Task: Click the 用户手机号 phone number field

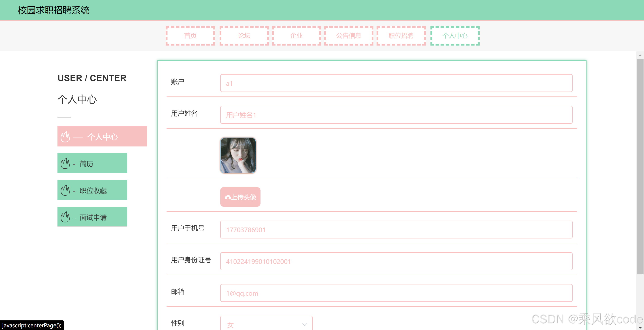Action: pyautogui.click(x=396, y=229)
